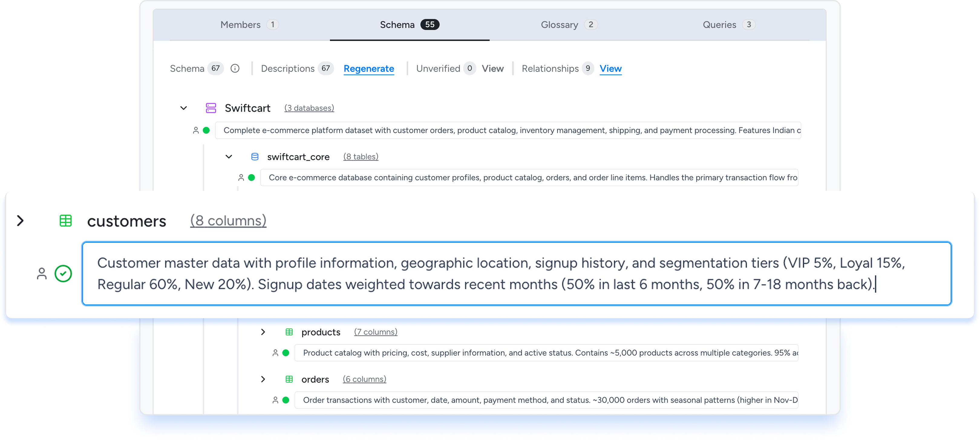The height and width of the screenshot is (442, 980).
Task: Expand the customers table row
Action: pyautogui.click(x=21, y=221)
